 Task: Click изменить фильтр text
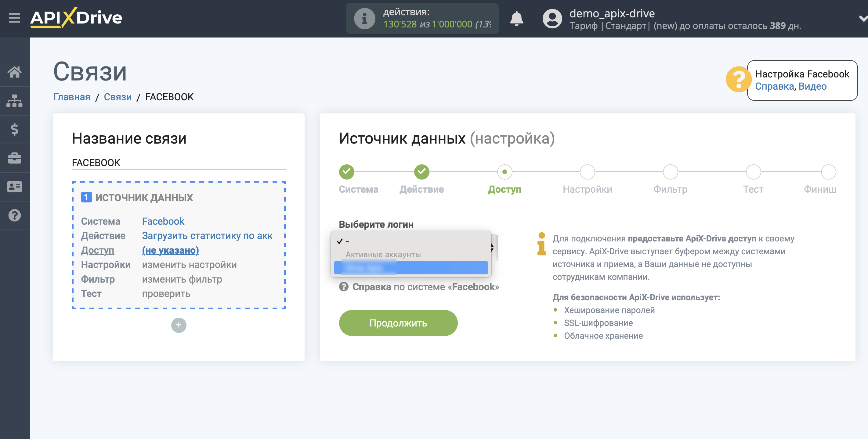(182, 279)
